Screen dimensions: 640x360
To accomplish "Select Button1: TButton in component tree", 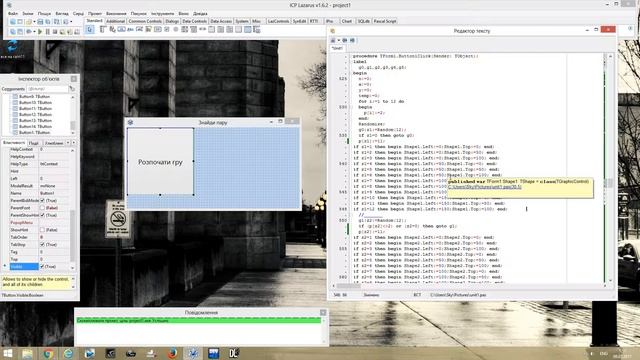I will (34, 132).
